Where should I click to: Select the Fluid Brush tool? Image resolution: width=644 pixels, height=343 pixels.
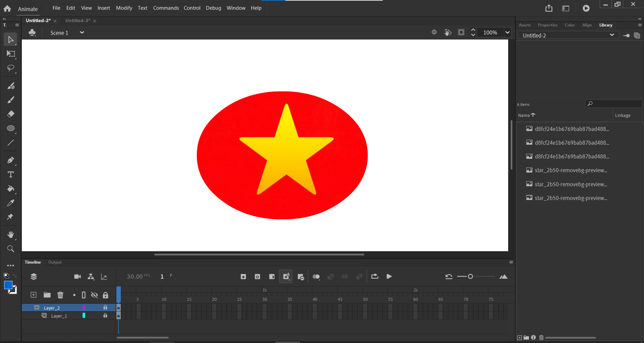point(10,86)
